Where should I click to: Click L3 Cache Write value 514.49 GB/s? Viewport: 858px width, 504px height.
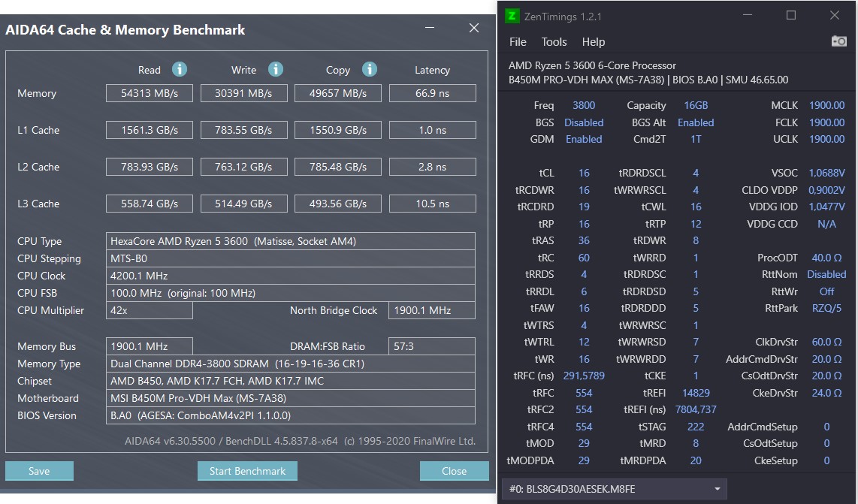coord(243,204)
